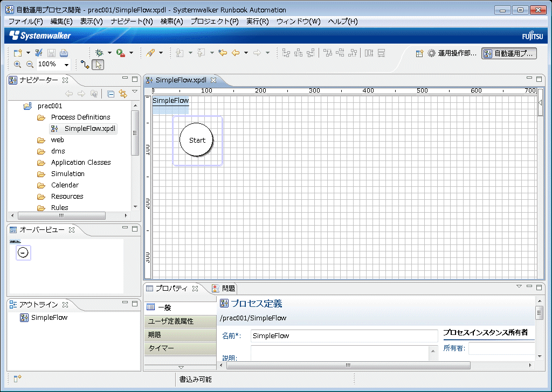This screenshot has height=392, width=552.
Task: Maximize the Navigator view panel
Action: coord(134,79)
